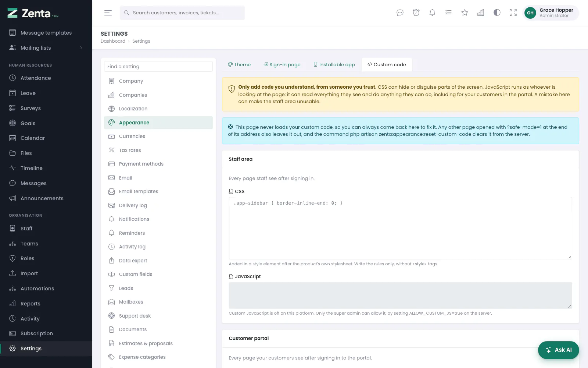Image resolution: width=588 pixels, height=368 pixels.
Task: Open Email templates settings
Action: point(158,192)
